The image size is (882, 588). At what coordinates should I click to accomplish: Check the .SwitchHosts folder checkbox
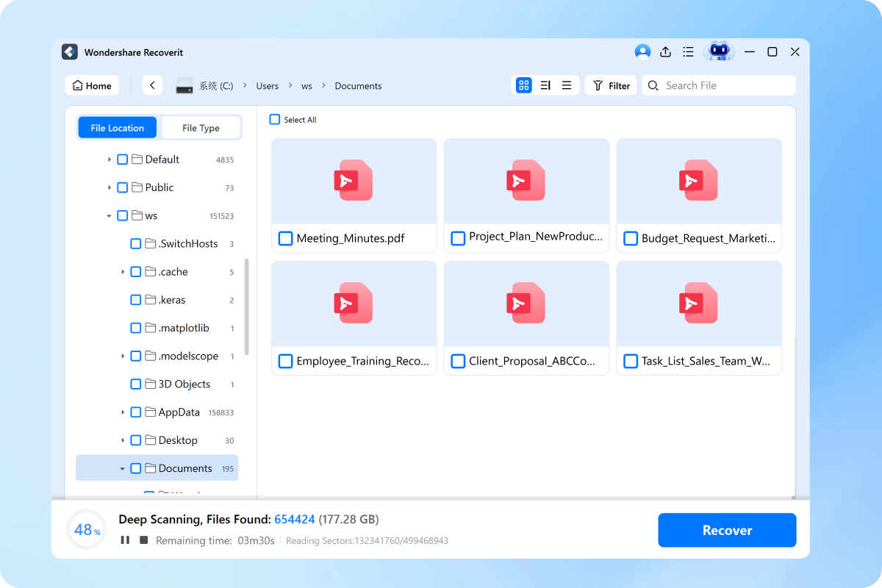(136, 244)
